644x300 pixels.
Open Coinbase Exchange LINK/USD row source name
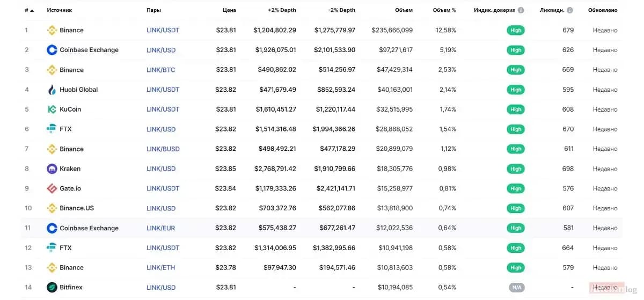(x=89, y=50)
